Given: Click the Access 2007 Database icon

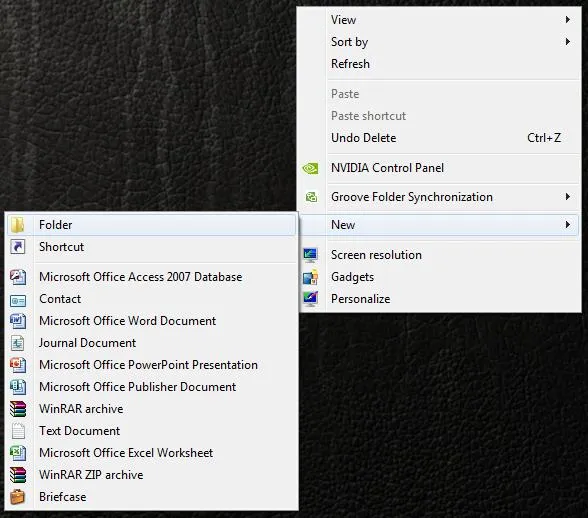Looking at the screenshot, I should point(18,277).
